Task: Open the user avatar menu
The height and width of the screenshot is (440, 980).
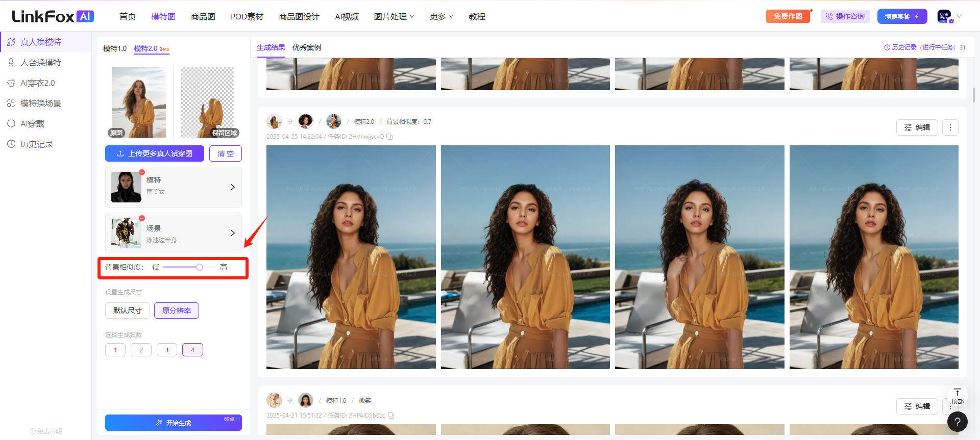Action: [x=944, y=16]
